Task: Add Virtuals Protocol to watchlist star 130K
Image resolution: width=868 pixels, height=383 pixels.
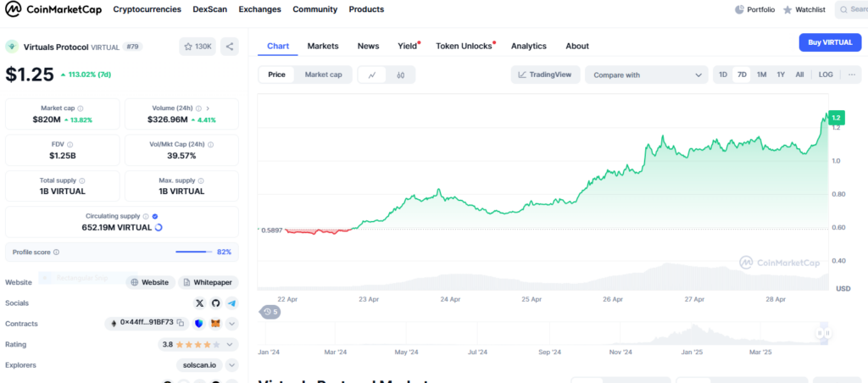Action: coord(198,47)
